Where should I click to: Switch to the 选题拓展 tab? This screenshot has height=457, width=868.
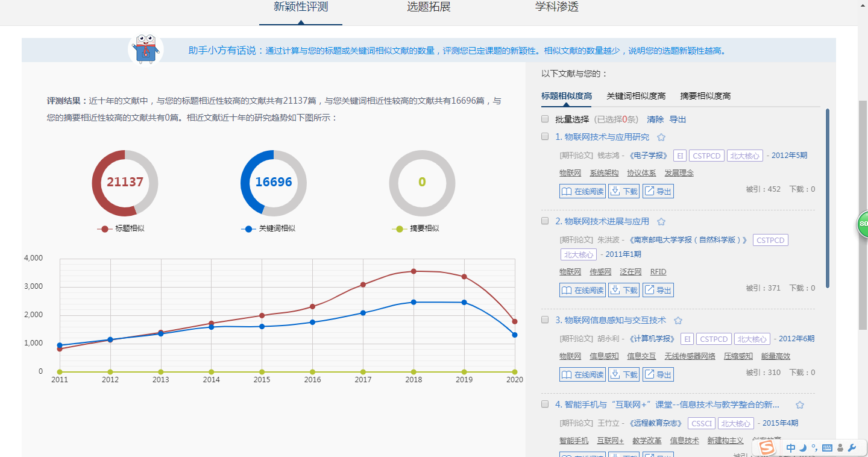(429, 7)
